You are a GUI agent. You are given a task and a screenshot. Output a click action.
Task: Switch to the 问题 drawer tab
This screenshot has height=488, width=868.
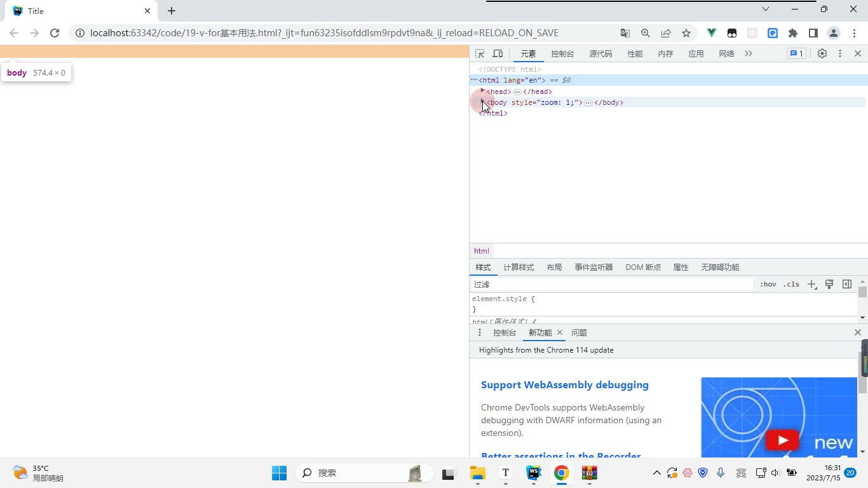coord(579,333)
